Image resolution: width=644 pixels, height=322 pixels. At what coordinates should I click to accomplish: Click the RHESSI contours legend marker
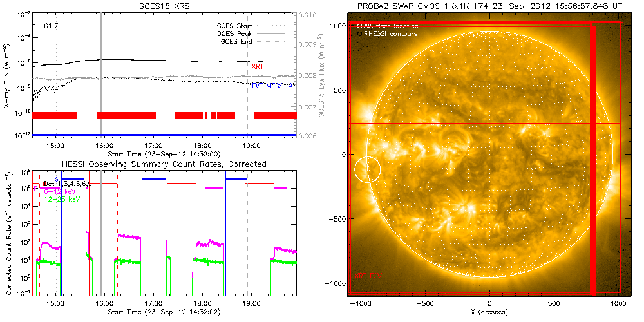click(359, 33)
